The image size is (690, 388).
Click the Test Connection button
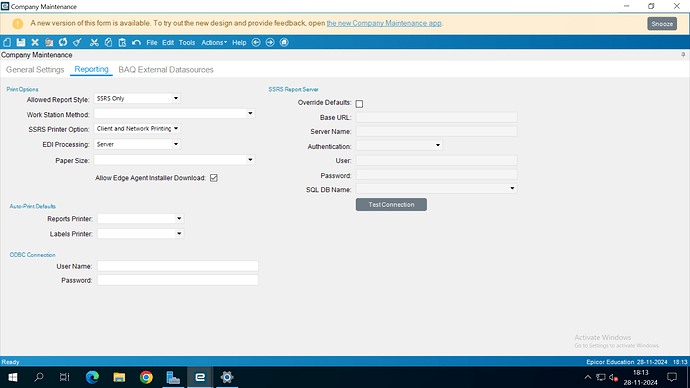(x=391, y=205)
